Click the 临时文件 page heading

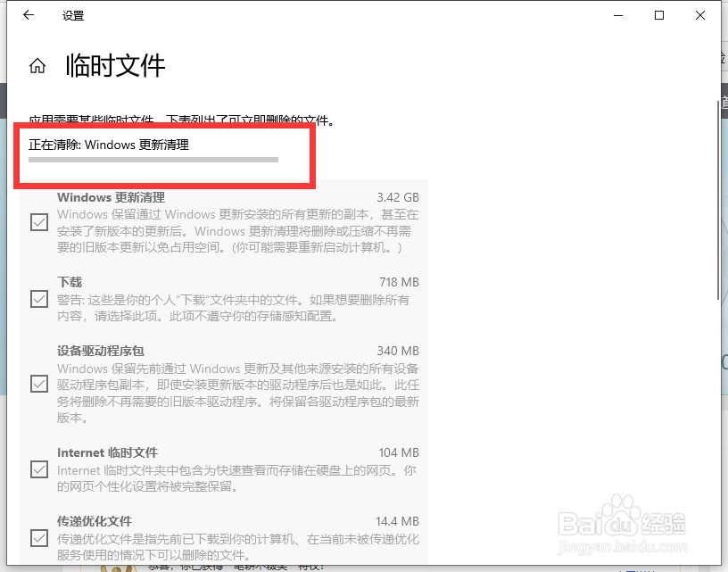point(116,66)
